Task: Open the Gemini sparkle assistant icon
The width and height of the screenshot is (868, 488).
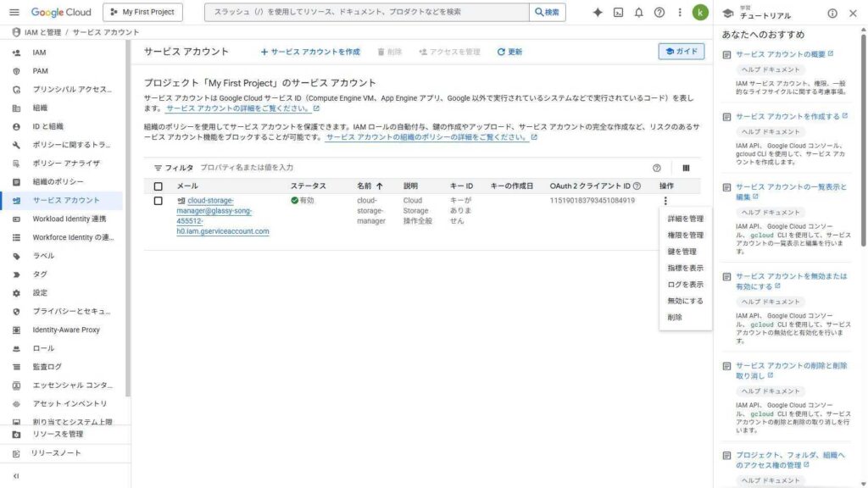Action: (x=598, y=12)
